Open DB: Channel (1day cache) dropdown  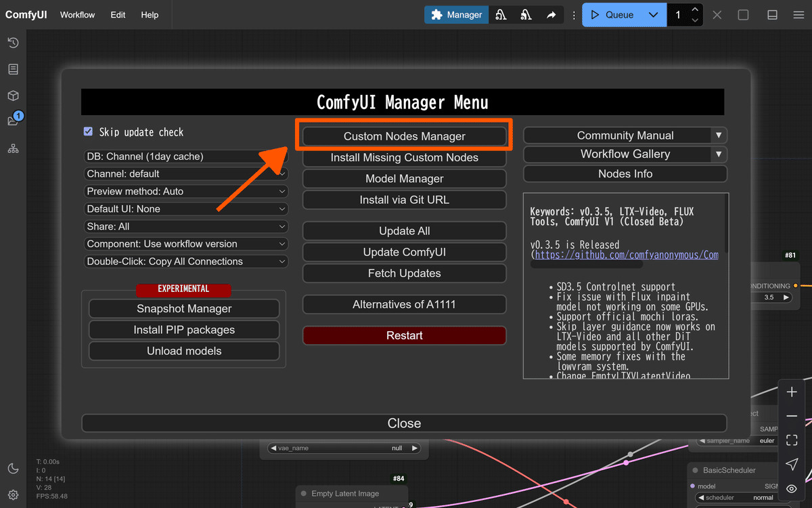(186, 156)
